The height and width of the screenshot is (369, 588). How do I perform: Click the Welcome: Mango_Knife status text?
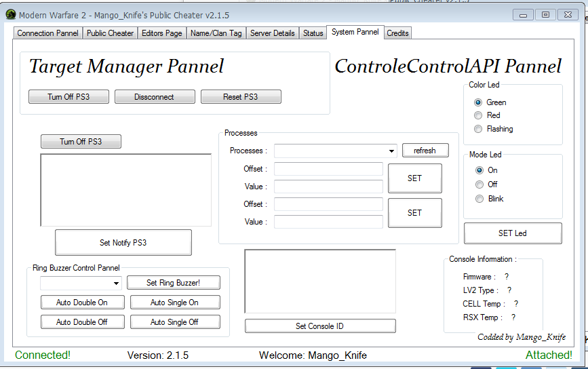313,355
